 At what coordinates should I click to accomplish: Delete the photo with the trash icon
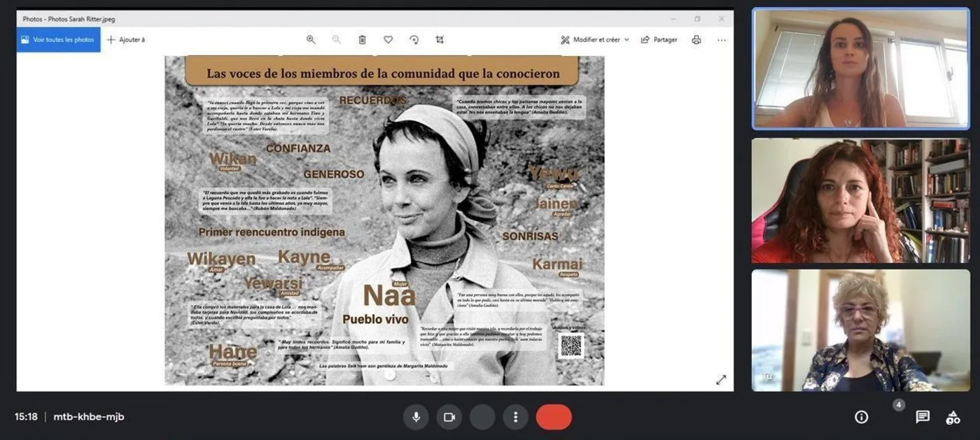(362, 40)
